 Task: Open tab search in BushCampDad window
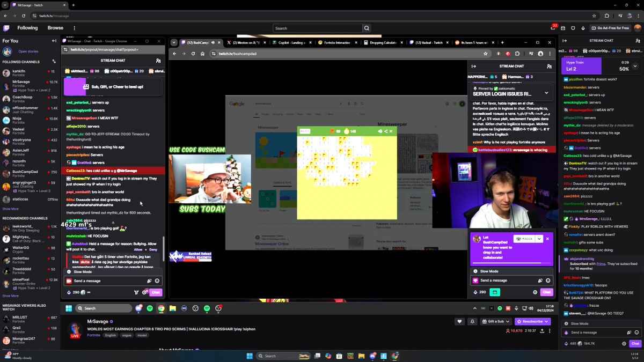[x=174, y=42]
